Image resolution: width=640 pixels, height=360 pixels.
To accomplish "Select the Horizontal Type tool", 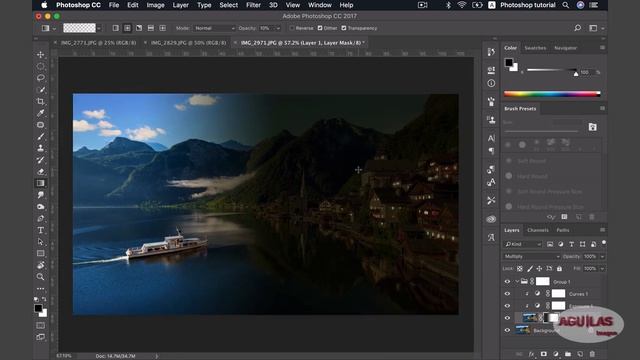I will click(x=40, y=230).
